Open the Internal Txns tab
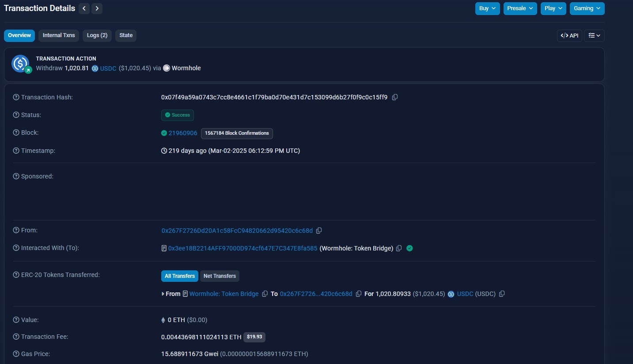 [58, 35]
